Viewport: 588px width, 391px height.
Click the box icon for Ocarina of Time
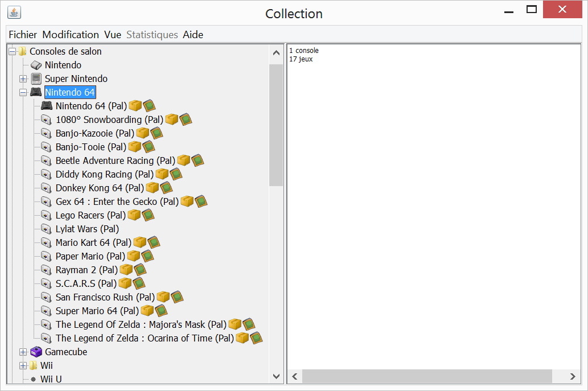(x=242, y=338)
